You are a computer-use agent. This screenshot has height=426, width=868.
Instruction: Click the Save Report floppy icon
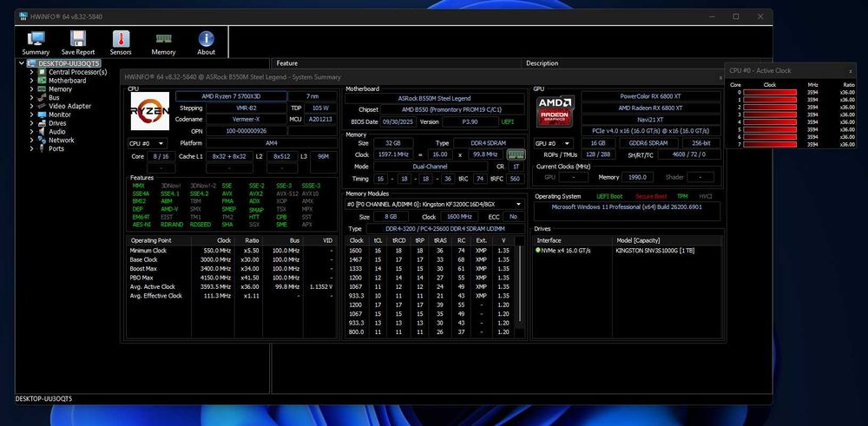coord(78,39)
